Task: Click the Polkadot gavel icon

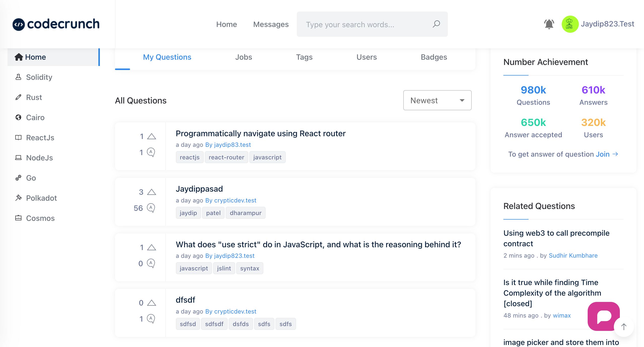Action: click(18, 198)
